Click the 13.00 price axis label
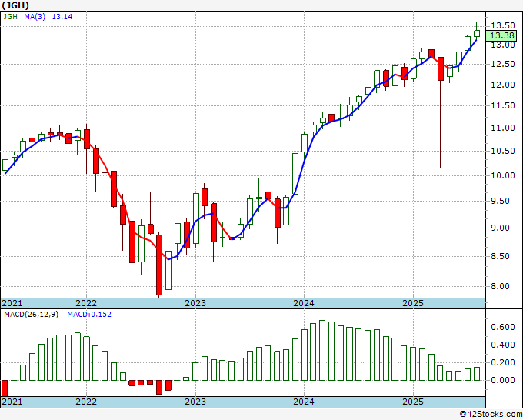This screenshot has width=523, height=420. pyautogui.click(x=503, y=45)
